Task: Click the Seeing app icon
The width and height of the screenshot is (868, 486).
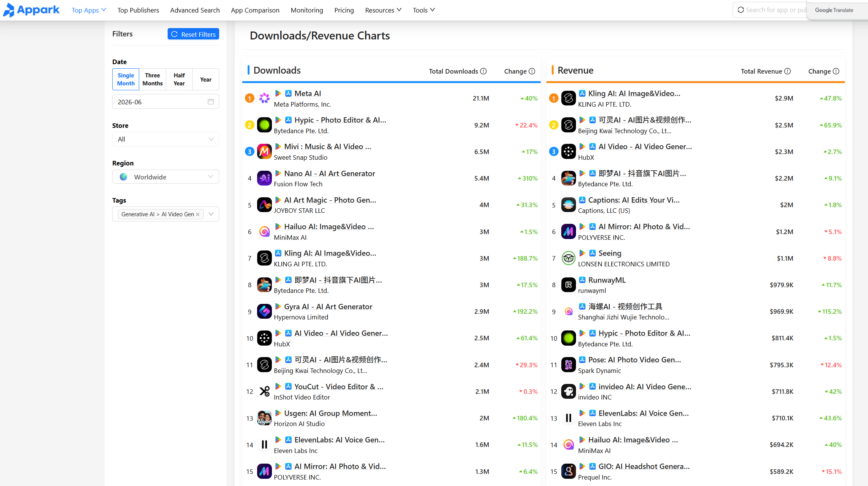Action: tap(568, 258)
